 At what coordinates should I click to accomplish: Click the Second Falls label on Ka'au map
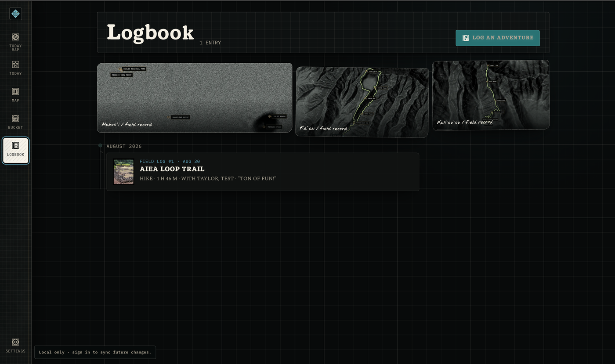coord(381,88)
